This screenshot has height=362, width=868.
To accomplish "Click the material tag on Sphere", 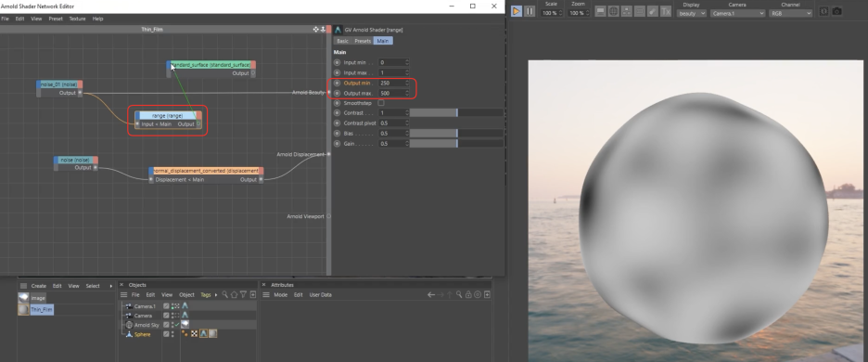I will tap(212, 334).
